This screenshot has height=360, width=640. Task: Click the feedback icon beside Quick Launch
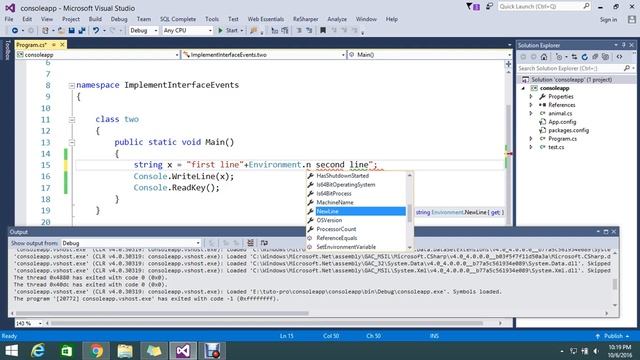tap(489, 7)
